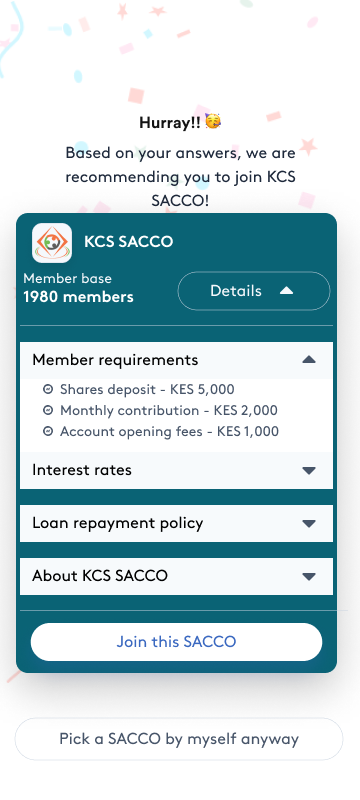Image resolution: width=360 pixels, height=800 pixels.
Task: Click the Shares deposit KES 5,000 line
Action: pos(147,390)
